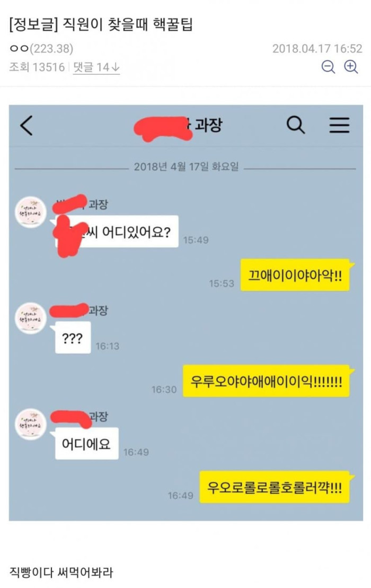Click the zoom out magnifier icon

(x=328, y=67)
